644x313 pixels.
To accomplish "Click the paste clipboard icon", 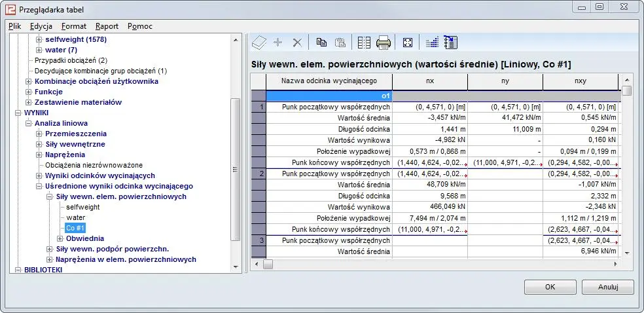I will click(340, 43).
